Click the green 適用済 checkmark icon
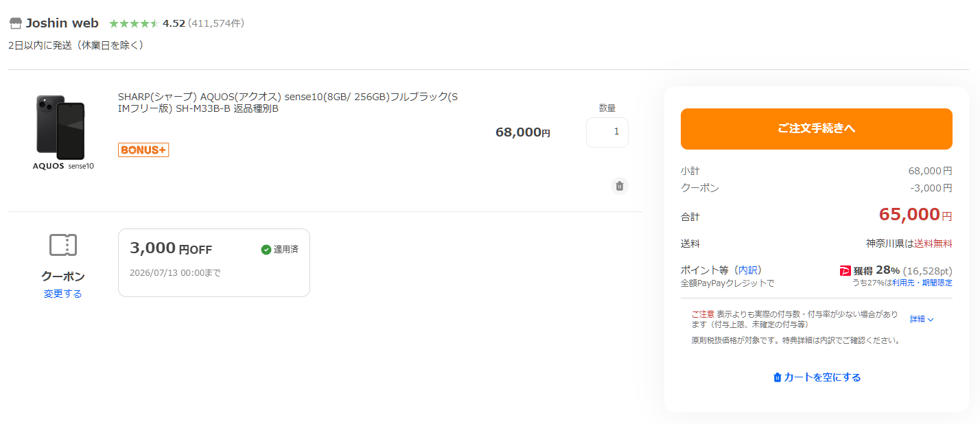This screenshot has height=424, width=980. click(x=266, y=250)
